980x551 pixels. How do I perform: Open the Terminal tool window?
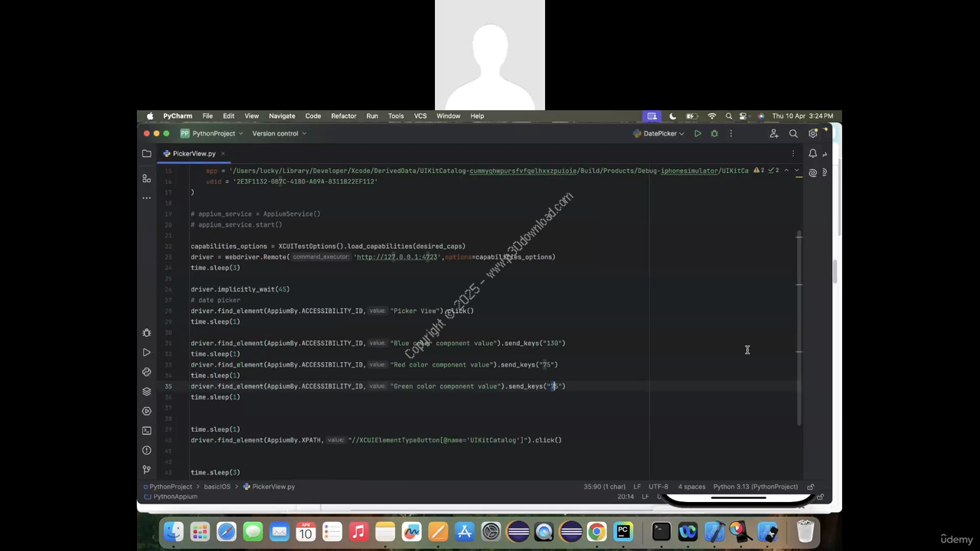coord(146,430)
